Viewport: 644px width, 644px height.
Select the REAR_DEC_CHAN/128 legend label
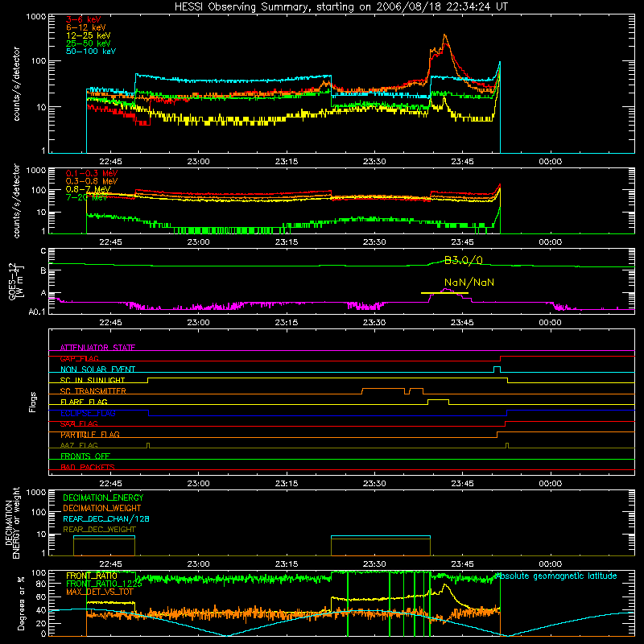click(x=106, y=519)
